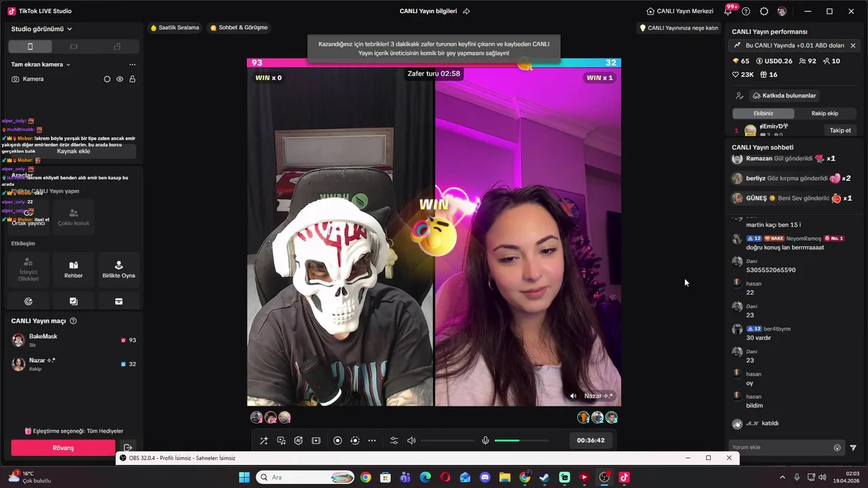Mute the microphone
The width and height of the screenshot is (868, 488).
(486, 441)
